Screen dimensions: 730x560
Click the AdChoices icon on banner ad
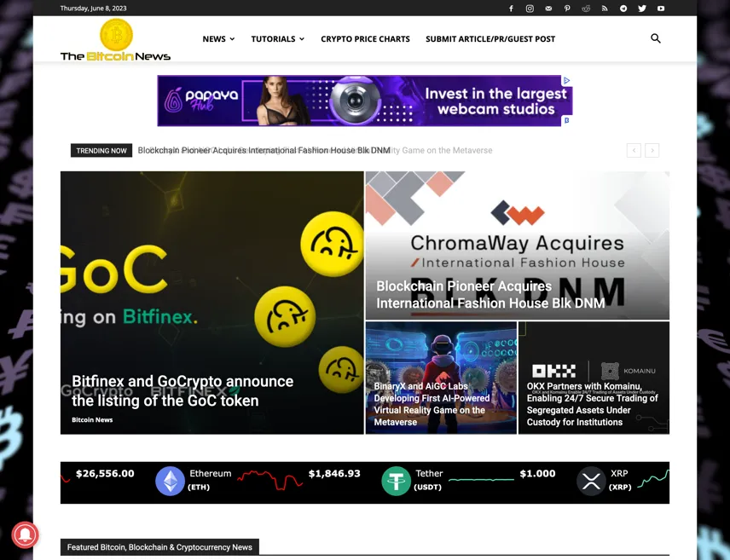tap(566, 80)
